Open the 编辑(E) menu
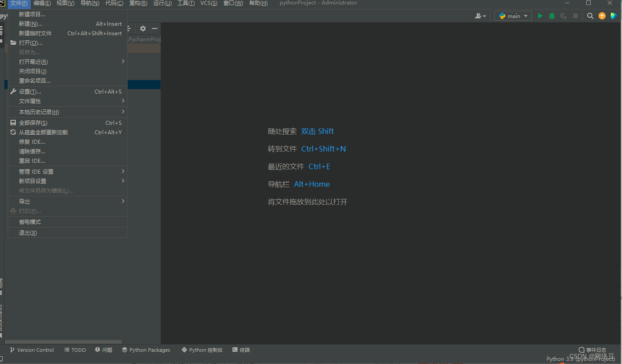This screenshot has width=622, height=364. click(42, 3)
